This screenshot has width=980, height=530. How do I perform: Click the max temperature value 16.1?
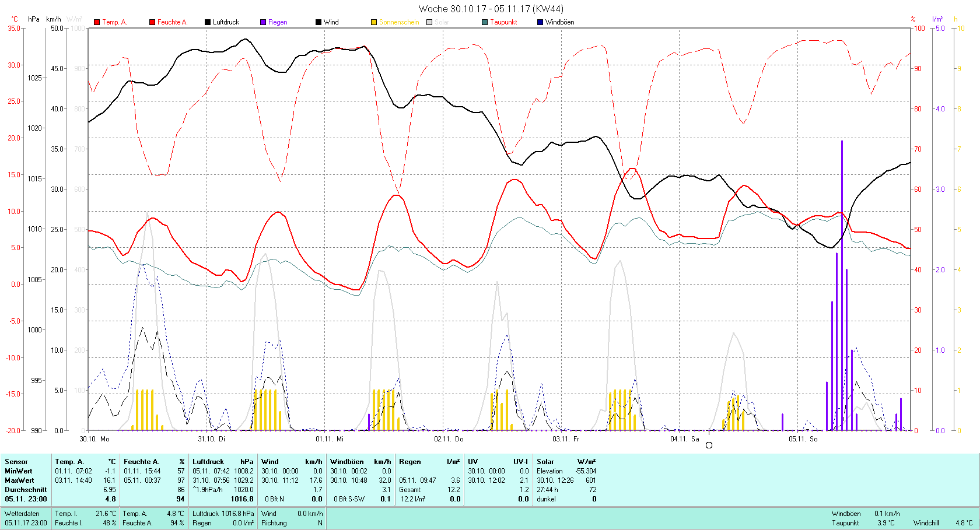click(109, 480)
